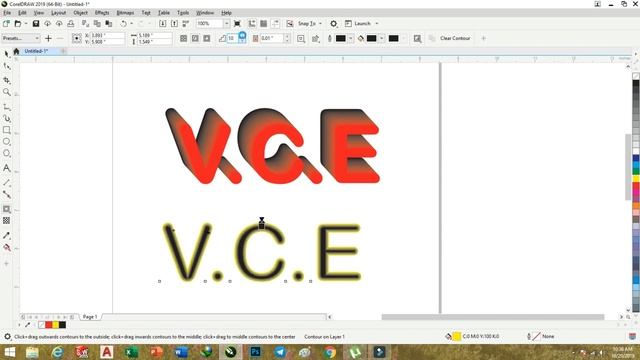This screenshot has width=640, height=360.
Task: Expand the Launch dropdown
Action: (x=377, y=24)
